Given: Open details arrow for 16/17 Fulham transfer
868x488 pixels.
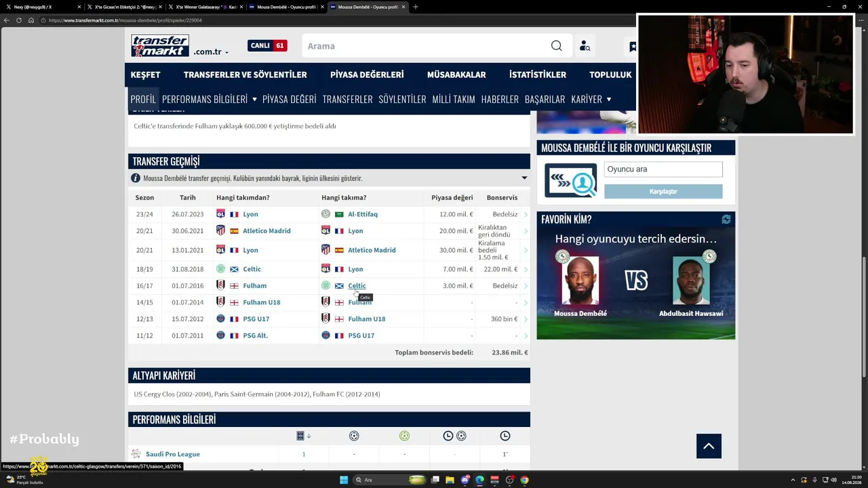Looking at the screenshot, I should tap(526, 286).
